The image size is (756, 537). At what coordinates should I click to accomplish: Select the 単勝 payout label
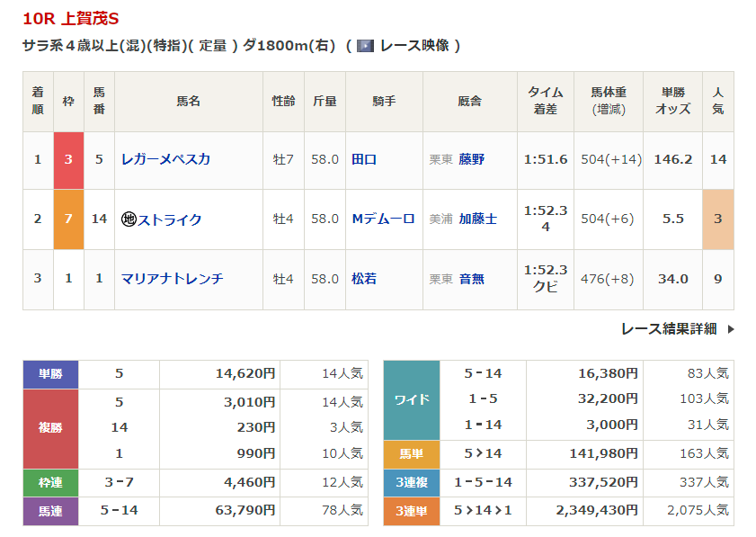(x=50, y=374)
